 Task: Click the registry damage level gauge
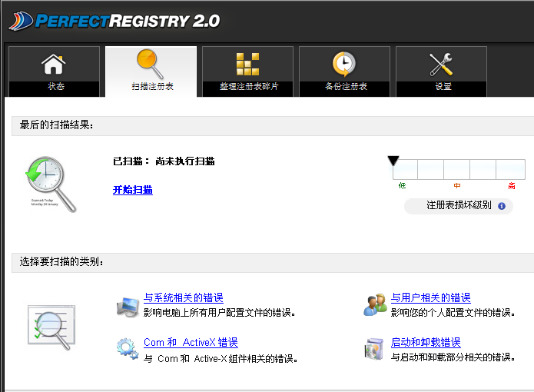(x=459, y=169)
